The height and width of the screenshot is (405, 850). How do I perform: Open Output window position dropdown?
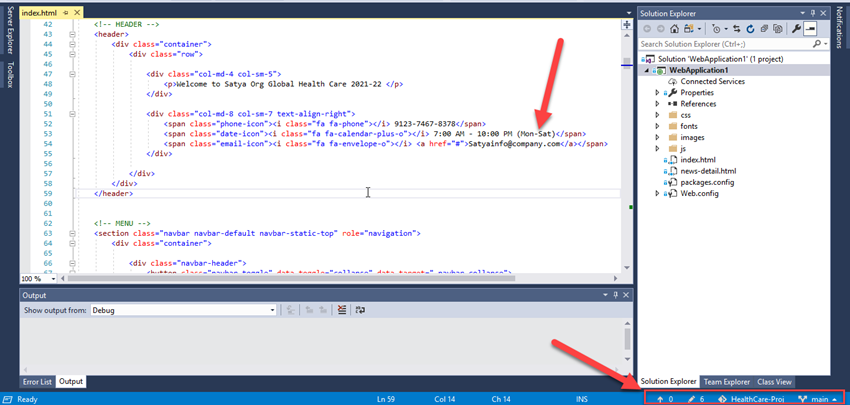(606, 295)
